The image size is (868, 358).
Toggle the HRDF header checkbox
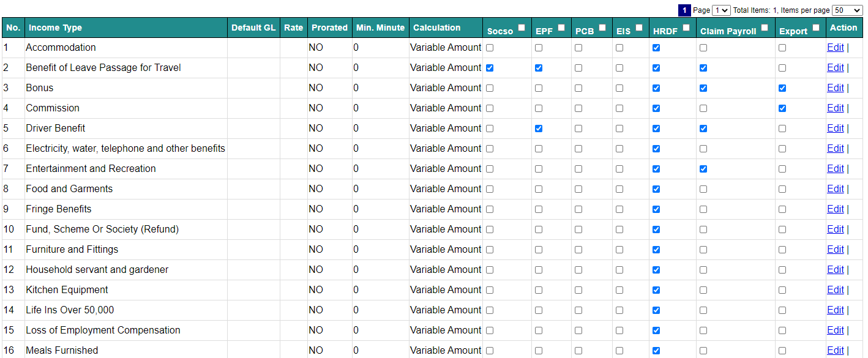[x=686, y=28]
